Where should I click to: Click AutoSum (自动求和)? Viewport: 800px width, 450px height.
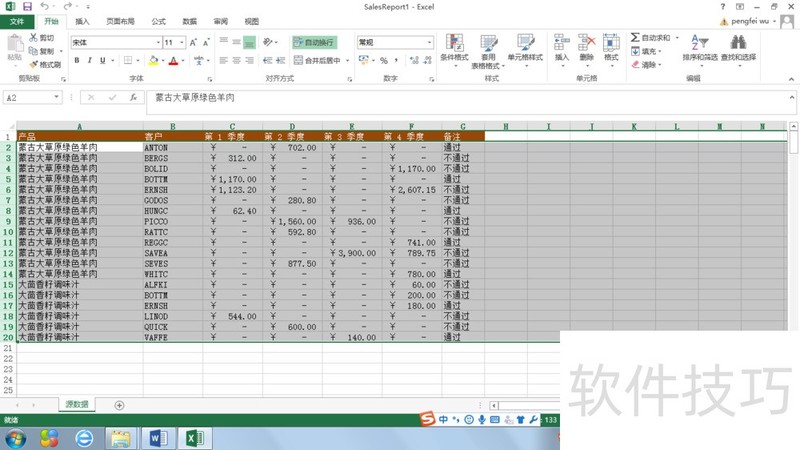(x=651, y=38)
